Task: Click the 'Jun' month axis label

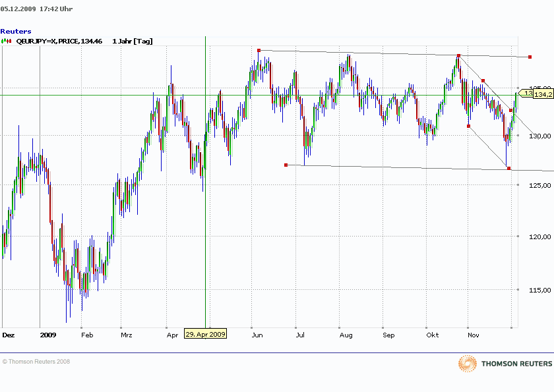Action: pos(257,335)
